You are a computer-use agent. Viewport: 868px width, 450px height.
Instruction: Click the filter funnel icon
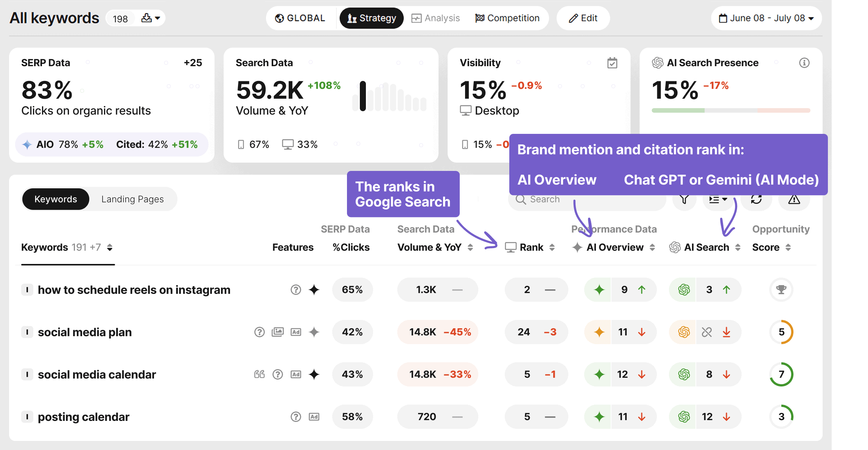684,200
